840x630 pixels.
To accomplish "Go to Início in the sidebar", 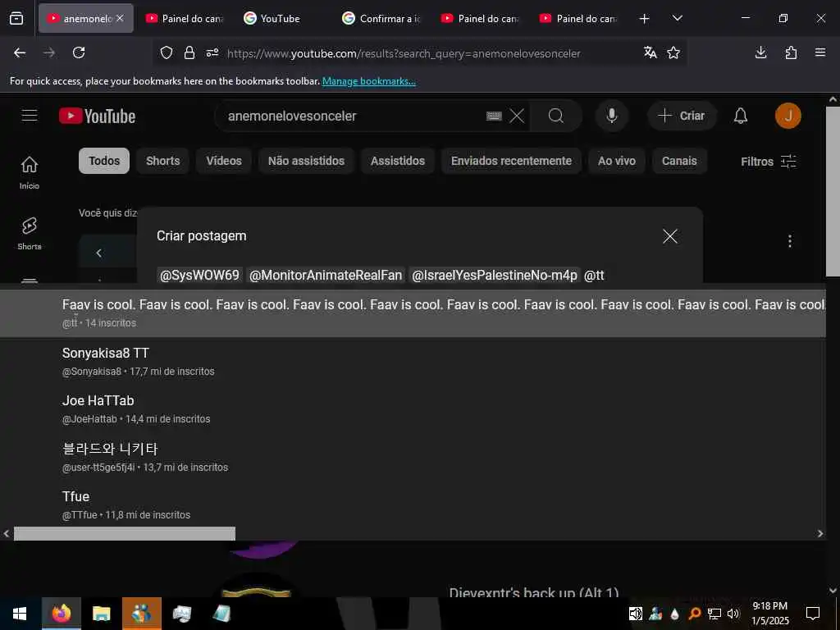I will 30,172.
